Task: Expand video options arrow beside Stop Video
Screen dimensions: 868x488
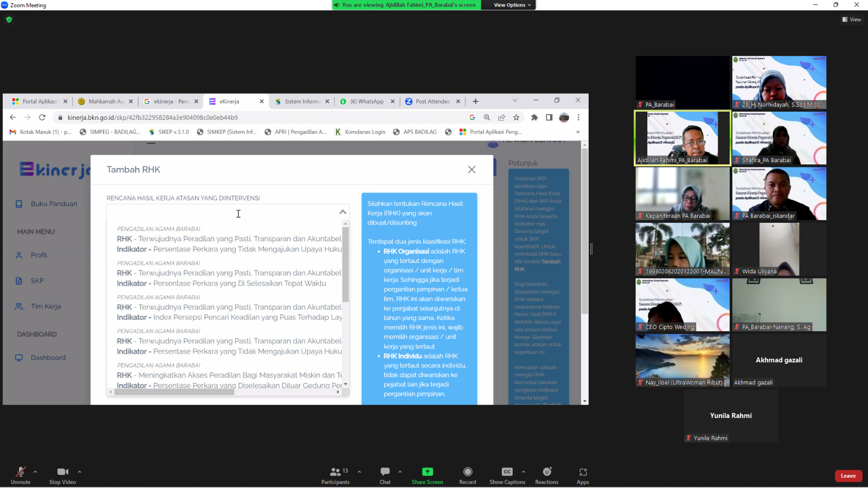Action: click(x=79, y=472)
